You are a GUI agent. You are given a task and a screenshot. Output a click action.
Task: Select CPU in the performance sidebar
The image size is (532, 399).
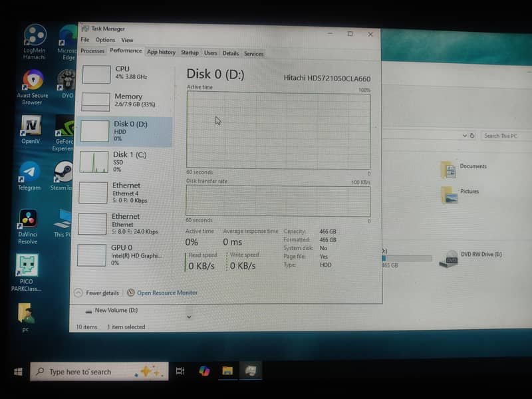126,74
